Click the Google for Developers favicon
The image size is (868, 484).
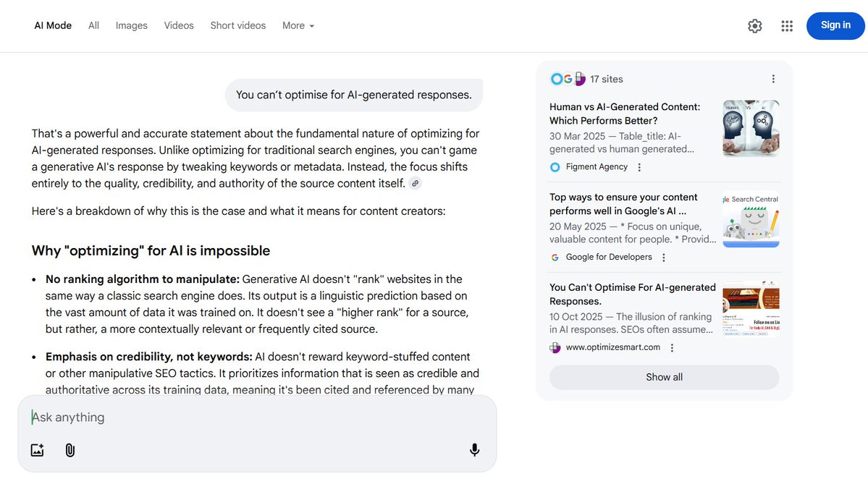tap(555, 258)
